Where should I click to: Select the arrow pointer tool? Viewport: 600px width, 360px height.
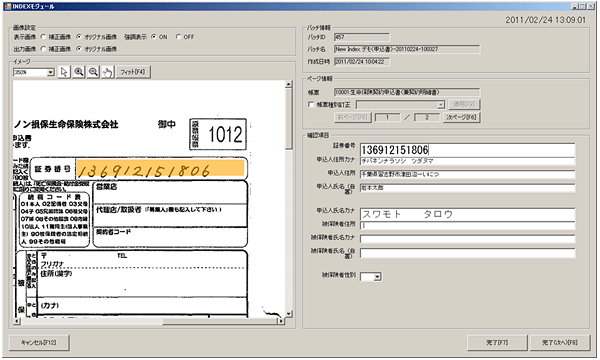point(64,72)
